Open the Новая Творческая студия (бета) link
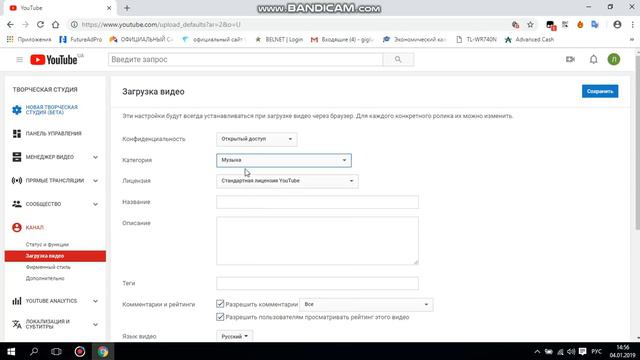Image resolution: width=640 pixels, height=360 pixels. (x=51, y=110)
